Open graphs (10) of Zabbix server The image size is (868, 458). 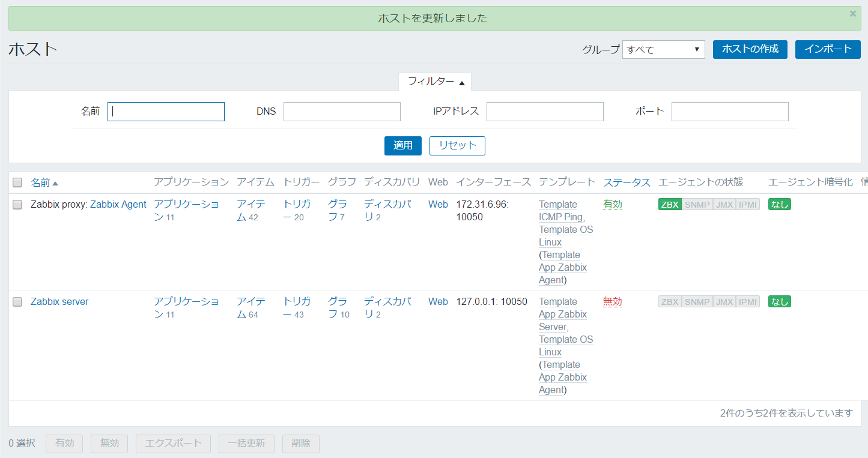click(338, 308)
